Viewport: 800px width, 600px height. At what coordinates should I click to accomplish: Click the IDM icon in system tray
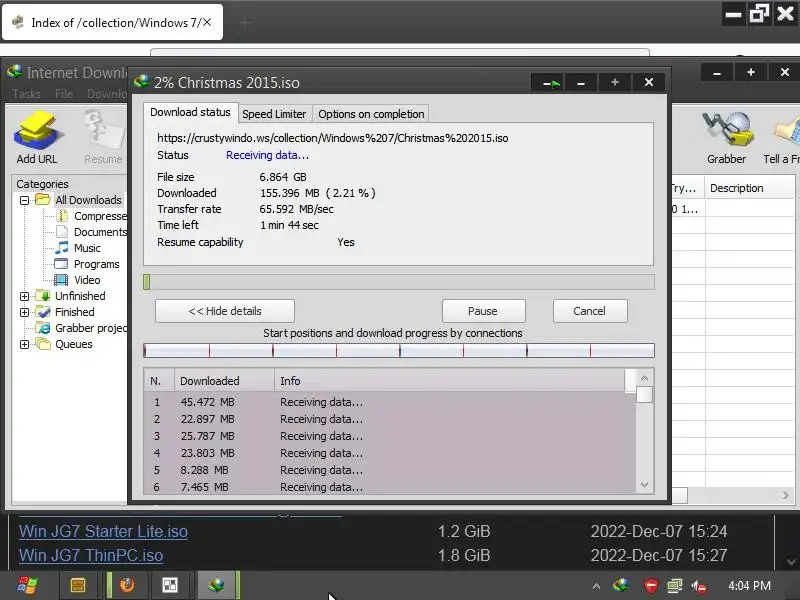(621, 586)
